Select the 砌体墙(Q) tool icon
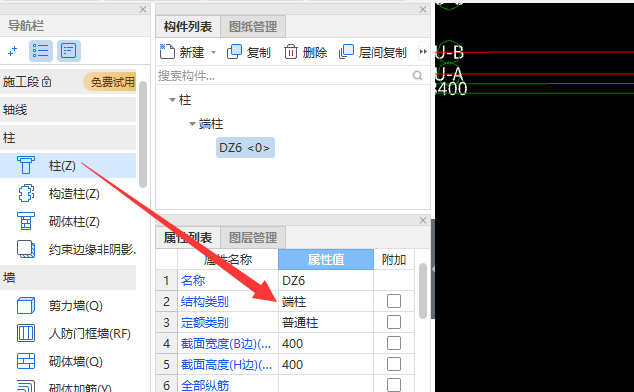This screenshot has width=634, height=392. tap(26, 361)
